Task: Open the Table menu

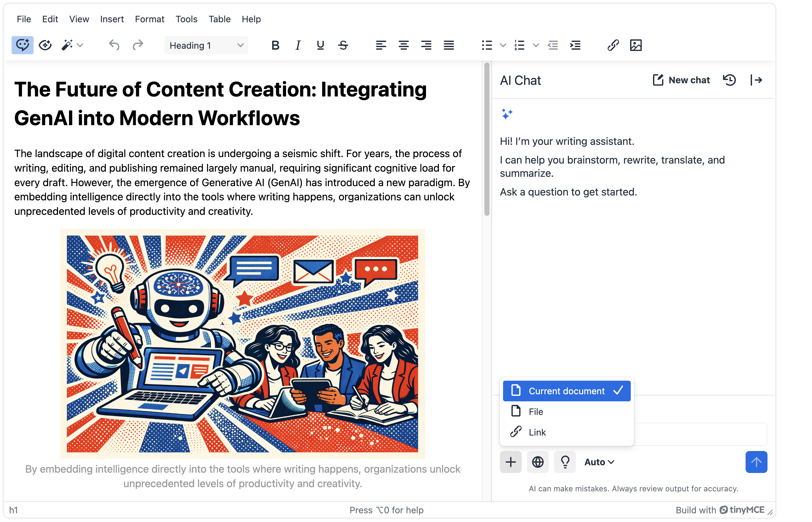Action: [219, 19]
